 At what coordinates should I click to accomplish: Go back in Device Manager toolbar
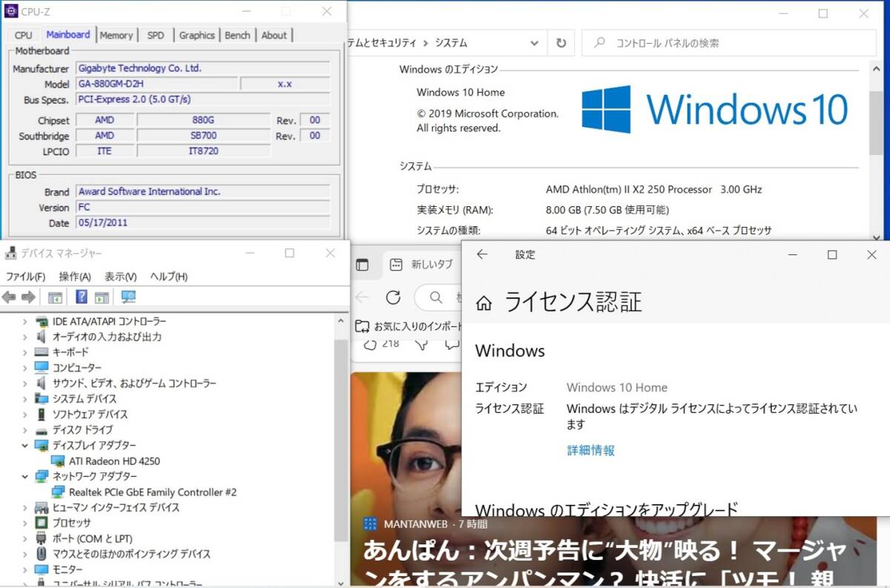click(x=9, y=297)
